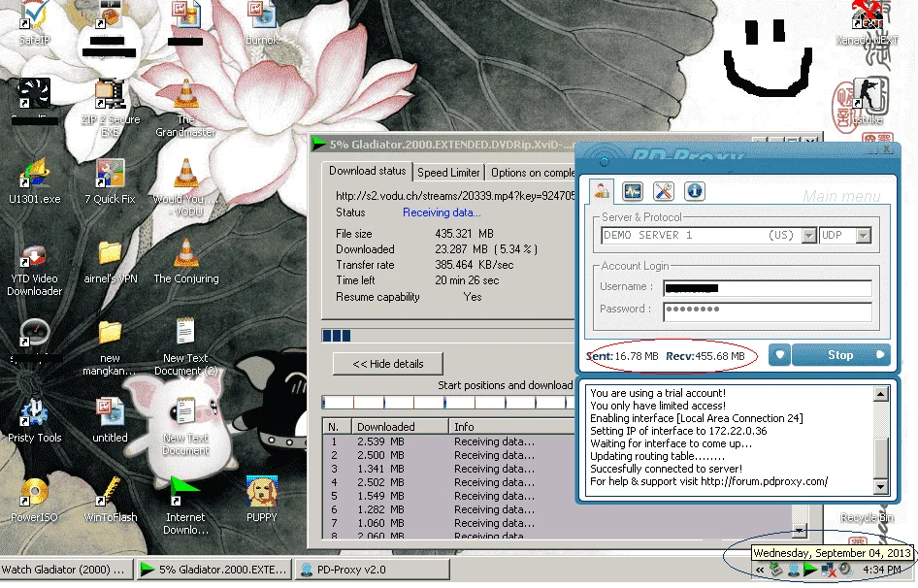This screenshot has height=588, width=918.
Task: Click the PD-Proxy log scrollbar up arrow
Action: (x=880, y=394)
